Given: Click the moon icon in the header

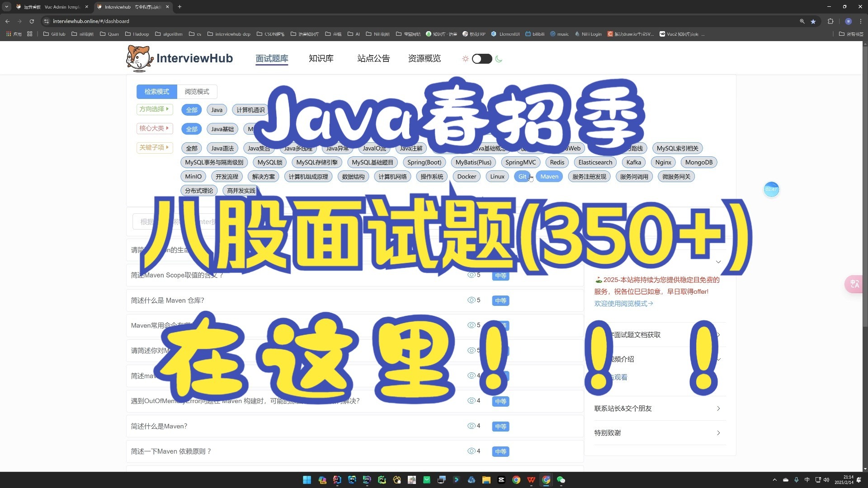Looking at the screenshot, I should pyautogui.click(x=499, y=59).
